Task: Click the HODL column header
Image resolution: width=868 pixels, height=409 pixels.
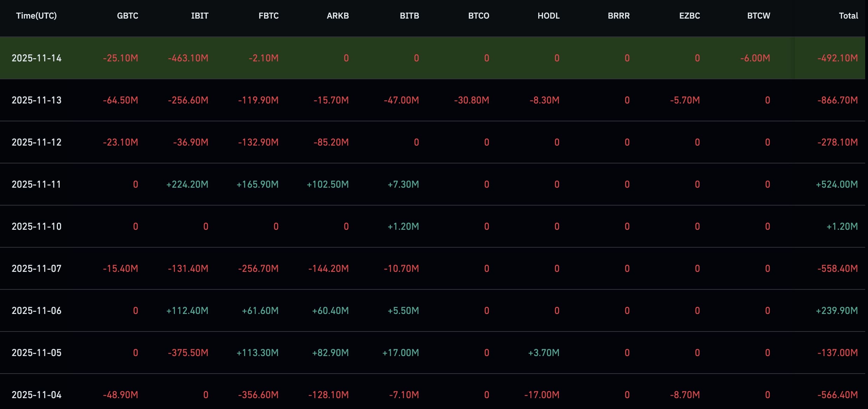Action: tap(548, 16)
